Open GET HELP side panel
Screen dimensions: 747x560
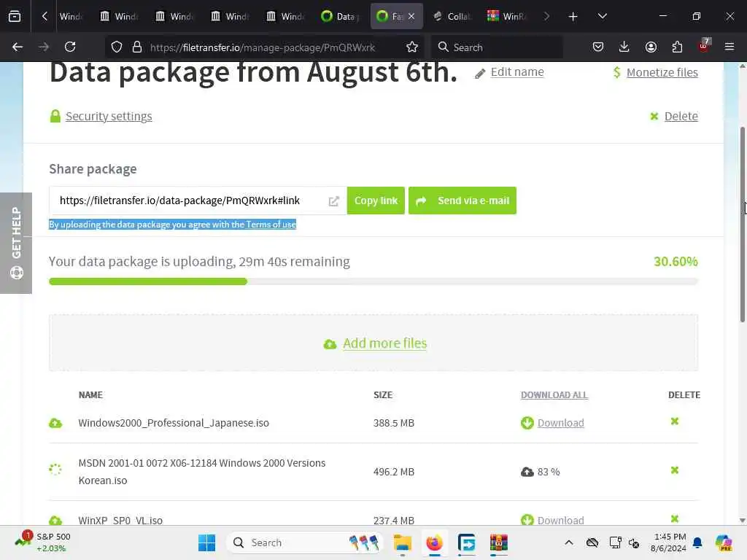click(16, 243)
